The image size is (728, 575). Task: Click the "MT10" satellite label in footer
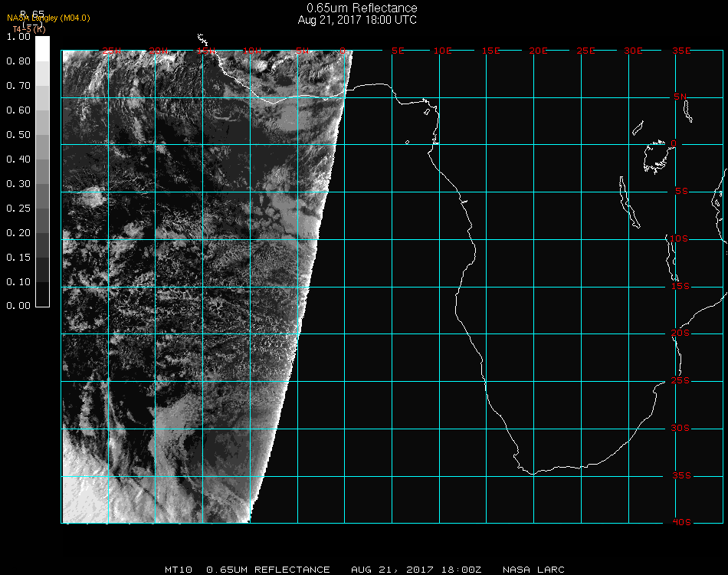[177, 570]
